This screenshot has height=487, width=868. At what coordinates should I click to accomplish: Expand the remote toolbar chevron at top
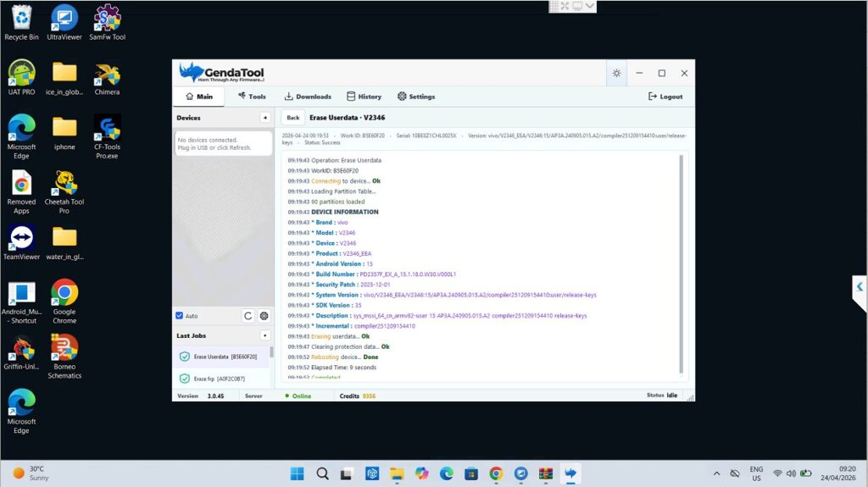(590, 6)
